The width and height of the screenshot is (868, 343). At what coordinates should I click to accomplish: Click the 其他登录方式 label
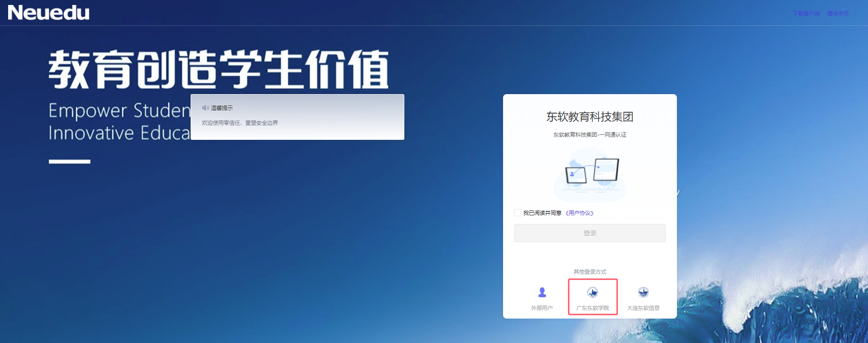click(590, 272)
